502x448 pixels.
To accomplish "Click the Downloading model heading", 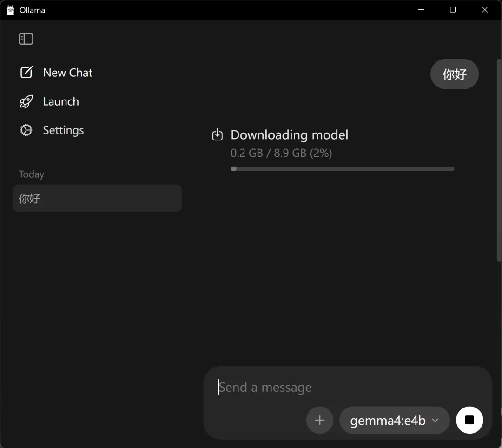I will click(x=290, y=135).
